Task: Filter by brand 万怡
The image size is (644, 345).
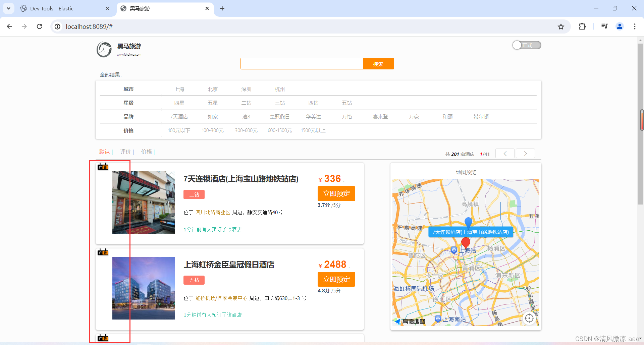Action: tap(347, 117)
